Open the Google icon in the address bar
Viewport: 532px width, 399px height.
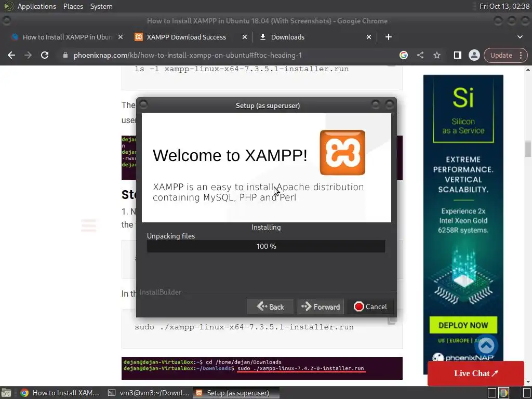[403, 55]
